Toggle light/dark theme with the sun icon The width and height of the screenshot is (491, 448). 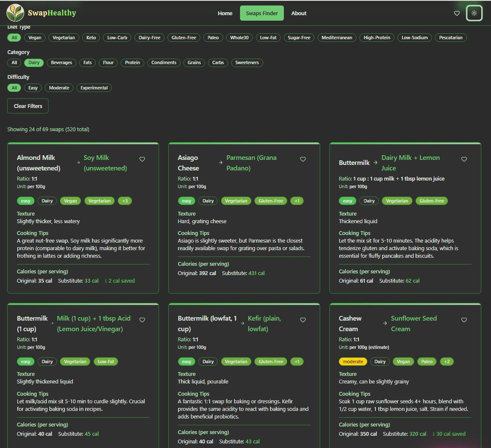(474, 13)
